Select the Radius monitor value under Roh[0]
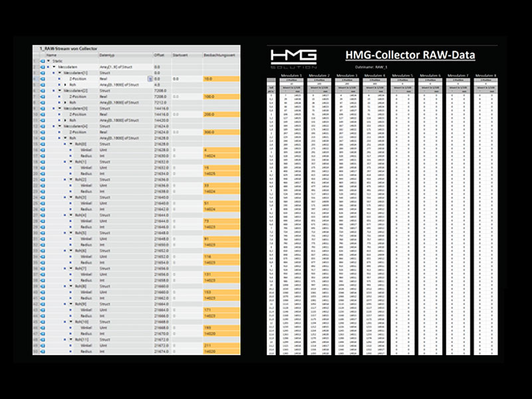Image resolution: width=532 pixels, height=399 pixels. coord(221,156)
